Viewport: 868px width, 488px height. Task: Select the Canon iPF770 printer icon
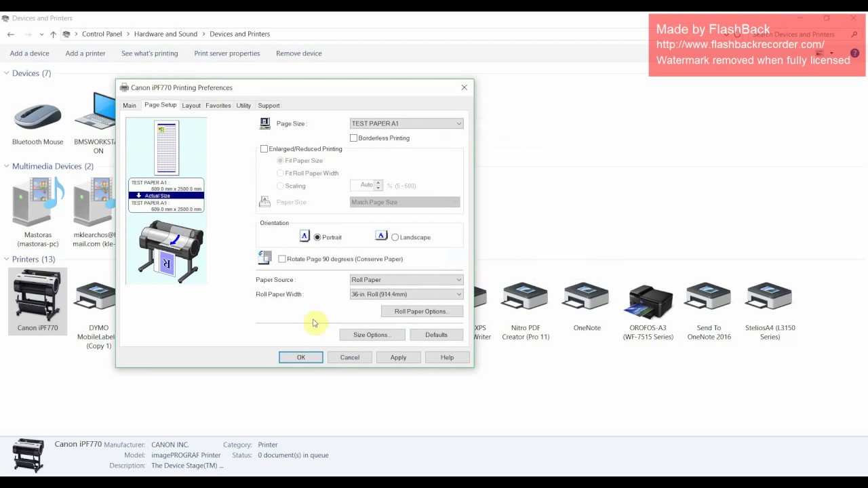click(x=37, y=295)
